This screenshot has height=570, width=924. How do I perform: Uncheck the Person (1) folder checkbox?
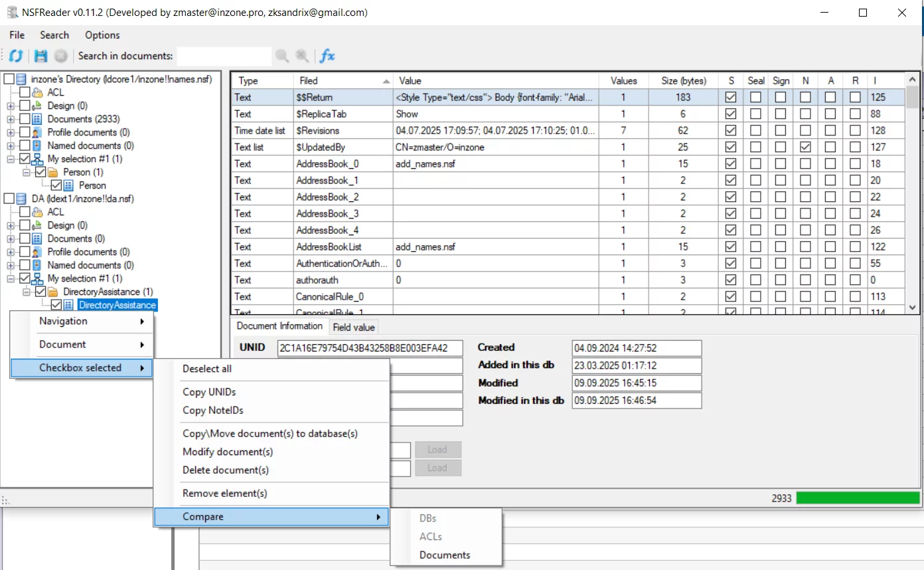pyautogui.click(x=40, y=172)
